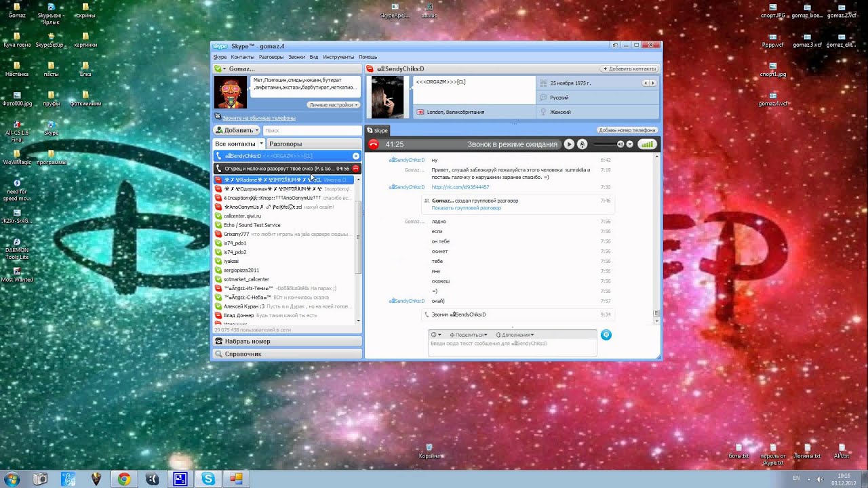Image resolution: width=868 pixels, height=488 pixels.
Task: Select Echo / Sound Test Service contact
Action: 283,225
